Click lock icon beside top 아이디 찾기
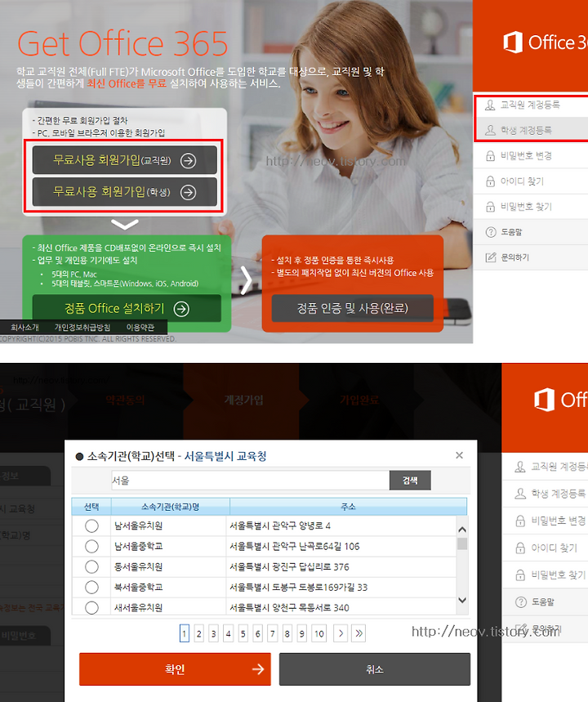This screenshot has height=702, width=588. (491, 181)
